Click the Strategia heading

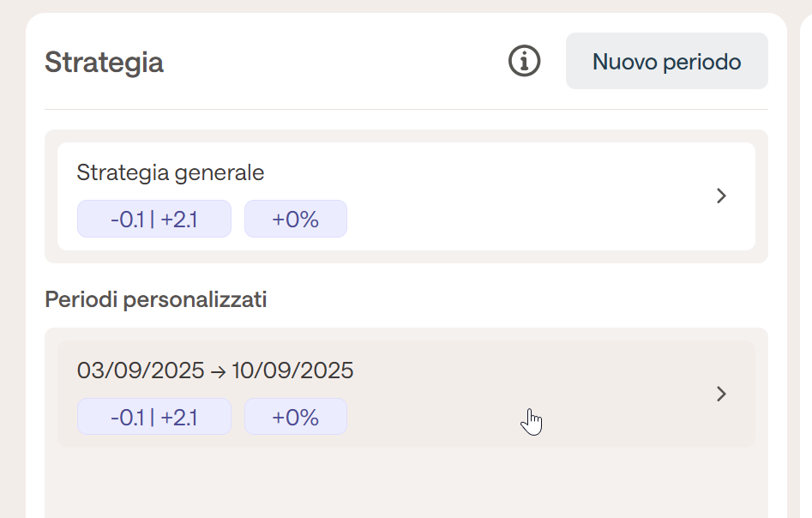point(104,62)
